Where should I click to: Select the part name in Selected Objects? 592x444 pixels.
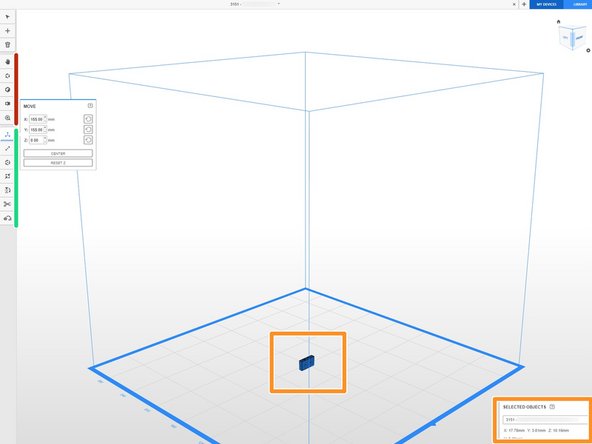click(545, 419)
